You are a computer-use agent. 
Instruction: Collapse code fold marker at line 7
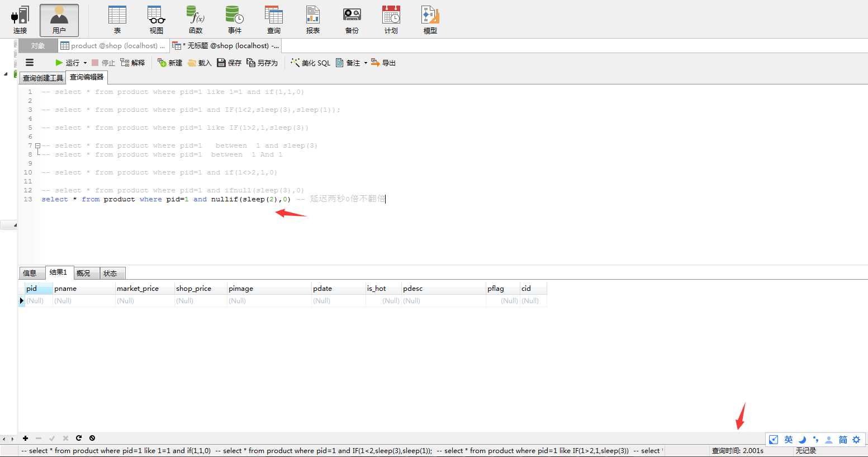click(37, 145)
